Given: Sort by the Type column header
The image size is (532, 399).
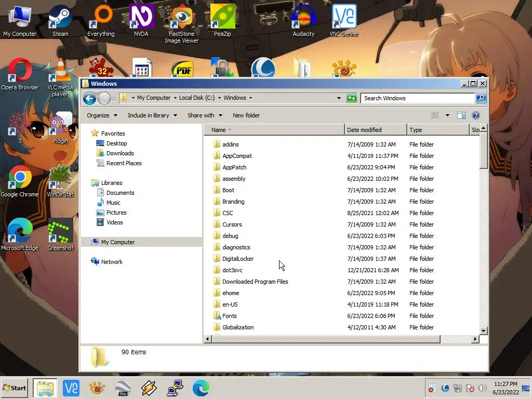Looking at the screenshot, I should (x=438, y=130).
